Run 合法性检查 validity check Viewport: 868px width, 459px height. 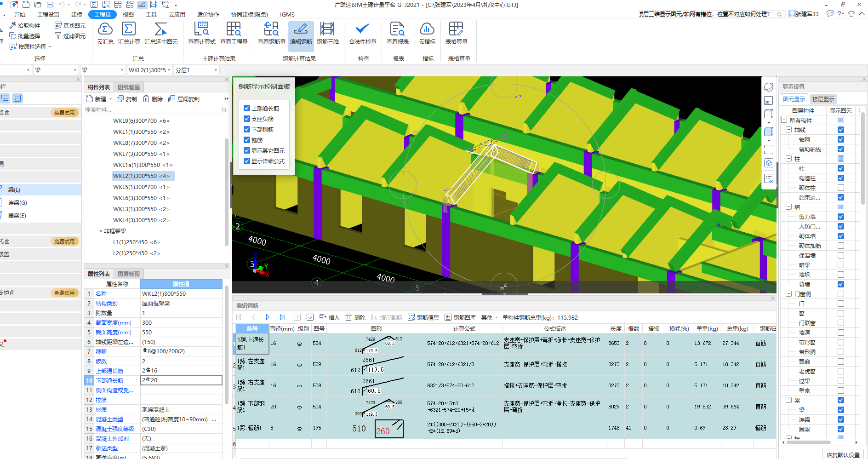point(362,33)
